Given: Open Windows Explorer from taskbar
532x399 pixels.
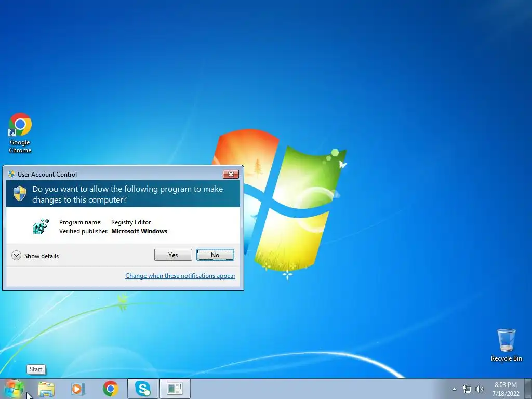Looking at the screenshot, I should (x=46, y=389).
